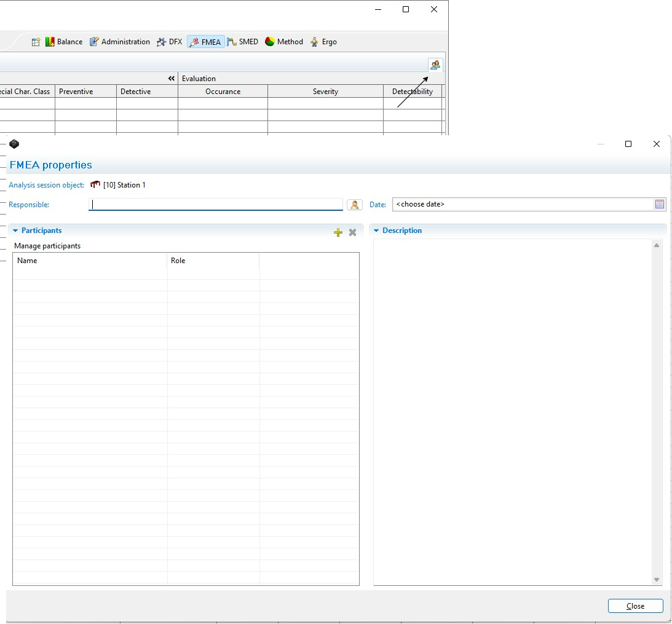Click the Description scrollbar down arrow
The image size is (672, 624).
tap(656, 580)
